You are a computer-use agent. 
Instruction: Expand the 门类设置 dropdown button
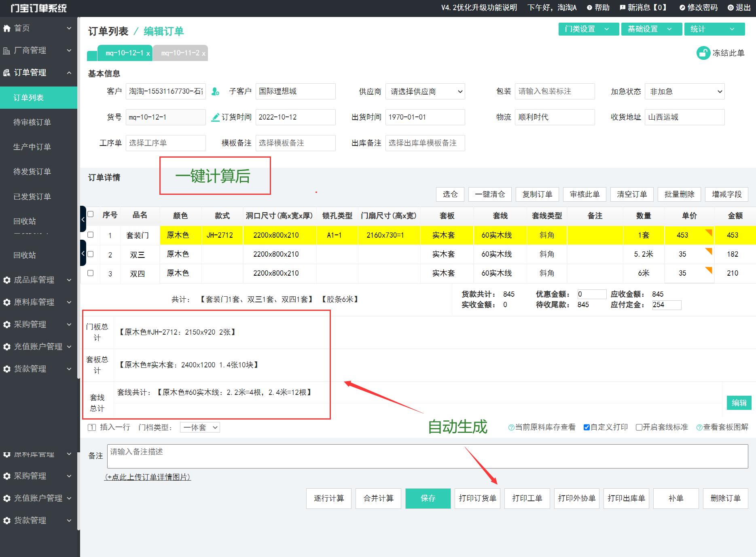(x=589, y=29)
